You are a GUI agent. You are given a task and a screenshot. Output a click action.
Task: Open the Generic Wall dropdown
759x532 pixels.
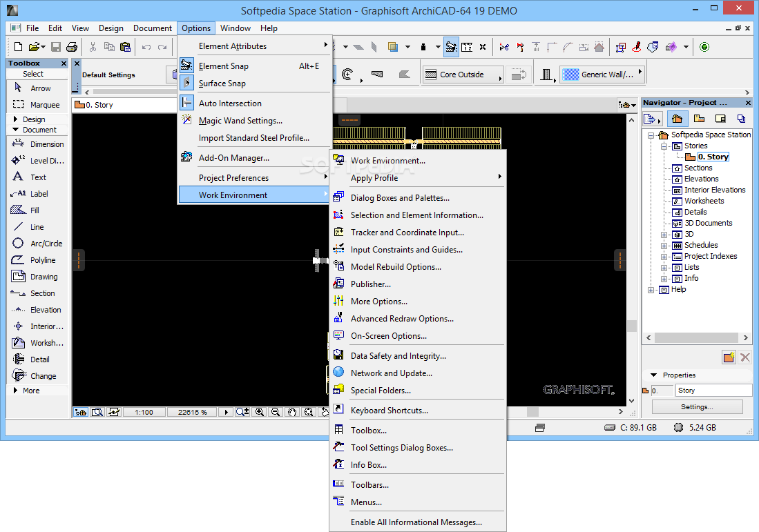click(x=603, y=75)
